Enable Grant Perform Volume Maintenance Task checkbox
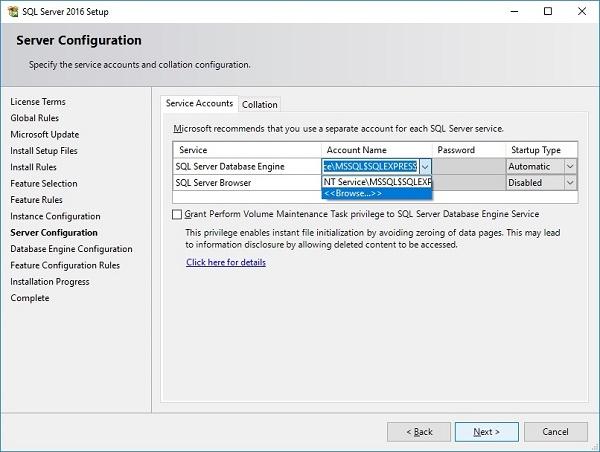 pos(178,215)
